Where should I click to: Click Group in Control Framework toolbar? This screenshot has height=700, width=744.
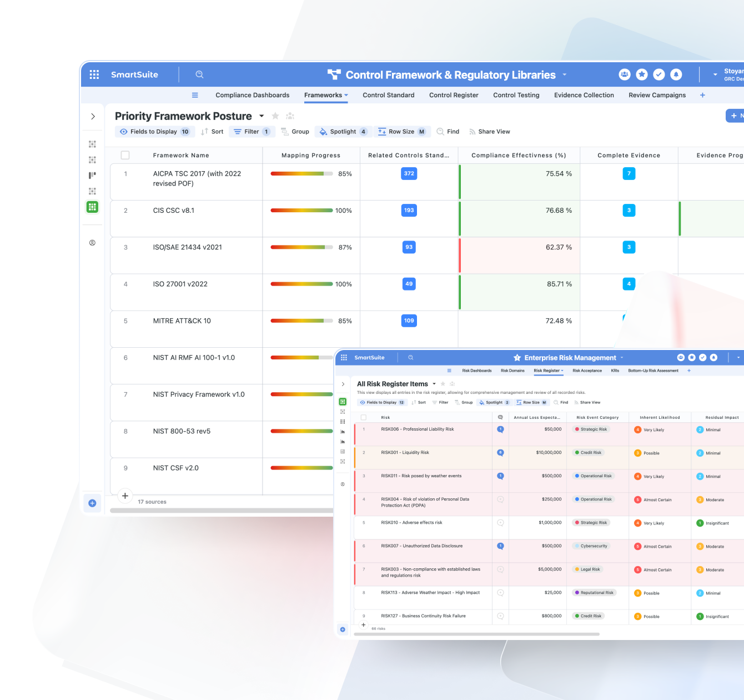tap(295, 132)
